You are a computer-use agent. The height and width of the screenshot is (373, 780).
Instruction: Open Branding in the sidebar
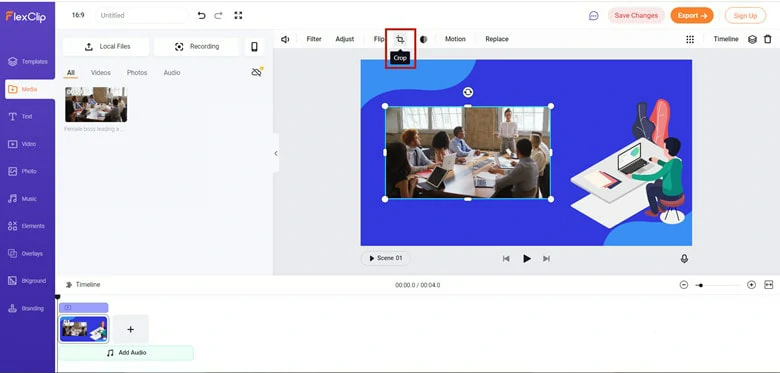(26, 308)
